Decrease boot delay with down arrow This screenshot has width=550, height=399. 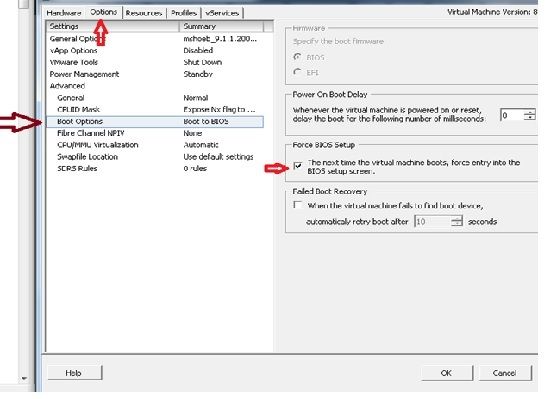tap(530, 118)
